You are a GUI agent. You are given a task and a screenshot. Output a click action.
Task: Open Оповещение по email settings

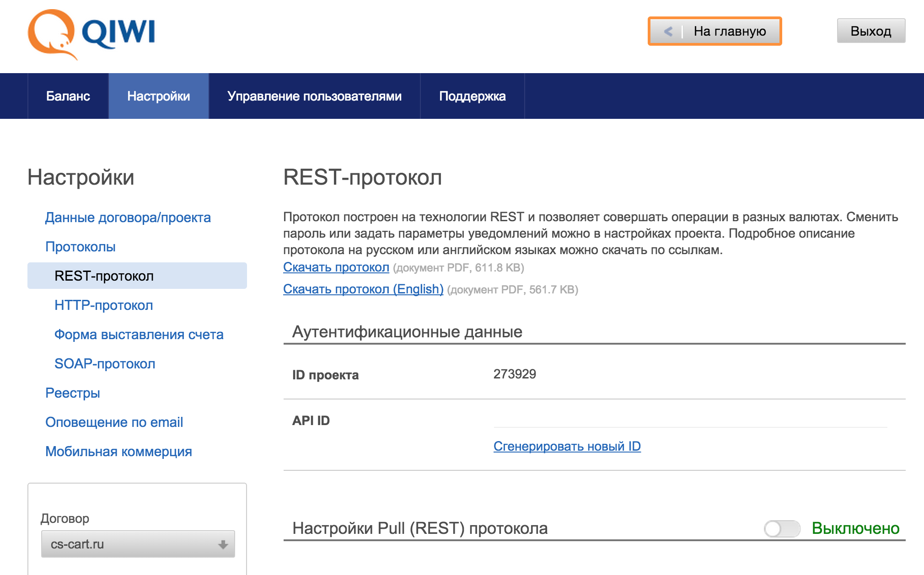tap(114, 422)
